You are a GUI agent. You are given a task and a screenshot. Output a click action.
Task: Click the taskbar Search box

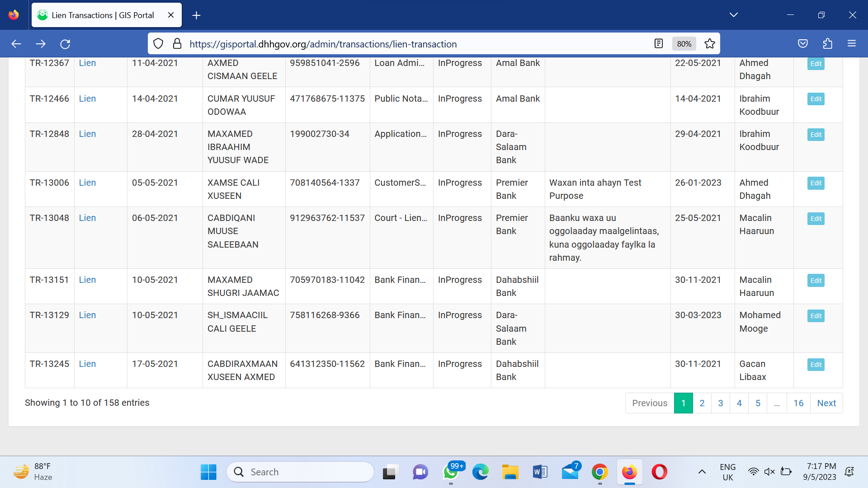[300, 472]
